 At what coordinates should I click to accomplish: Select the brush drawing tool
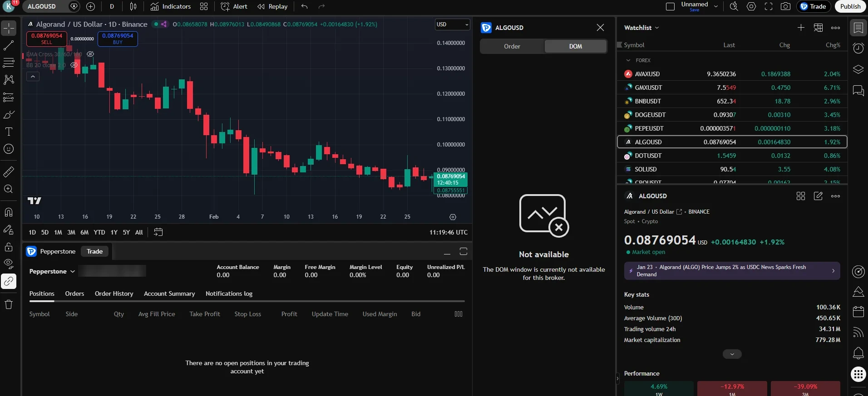[9, 114]
